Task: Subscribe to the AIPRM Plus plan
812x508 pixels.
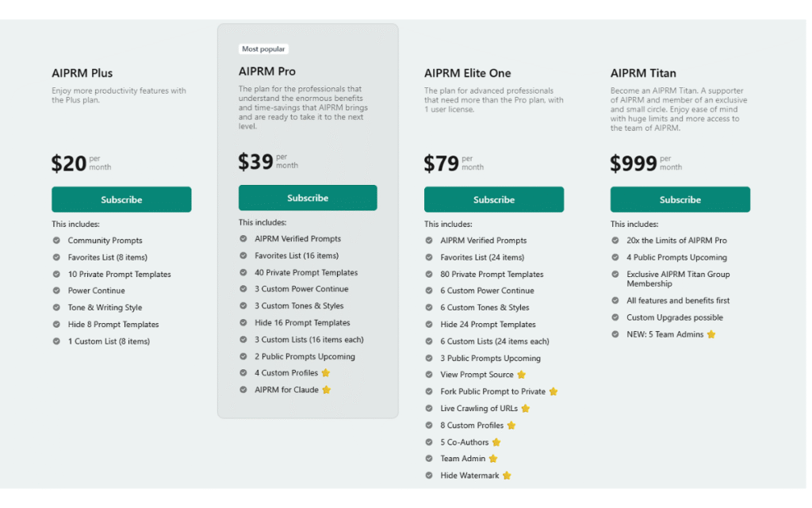Action: (x=121, y=199)
